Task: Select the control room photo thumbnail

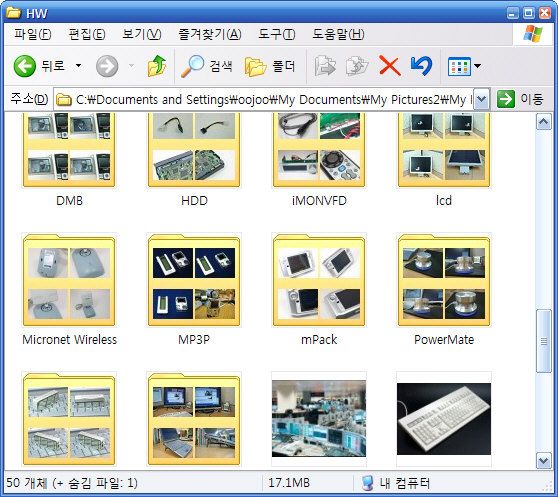Action: (x=319, y=419)
